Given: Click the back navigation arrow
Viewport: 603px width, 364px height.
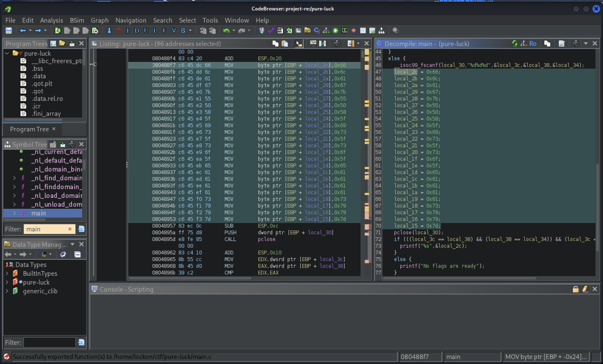Looking at the screenshot, I should tap(23, 31).
